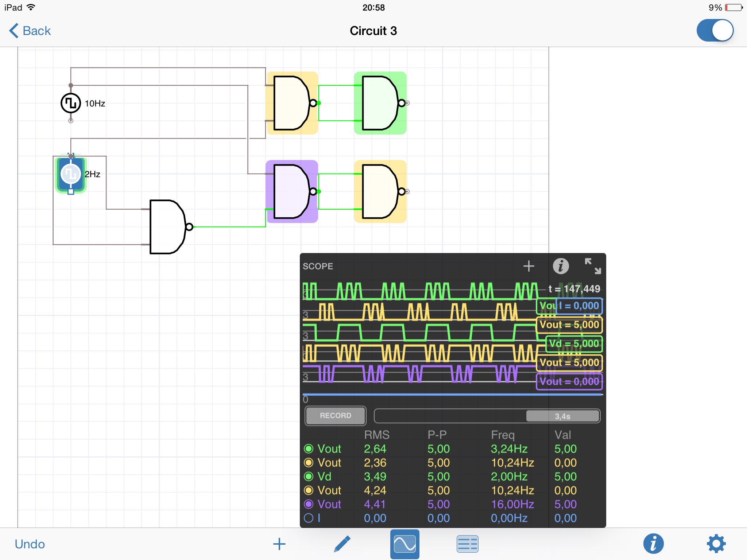Expand the scope to full screen
This screenshot has height=560, width=747.
[593, 266]
